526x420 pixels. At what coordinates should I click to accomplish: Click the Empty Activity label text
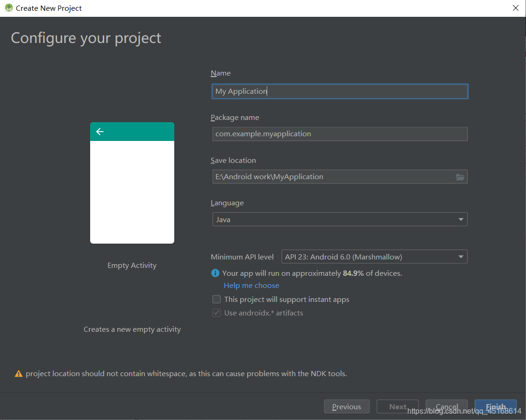(132, 265)
